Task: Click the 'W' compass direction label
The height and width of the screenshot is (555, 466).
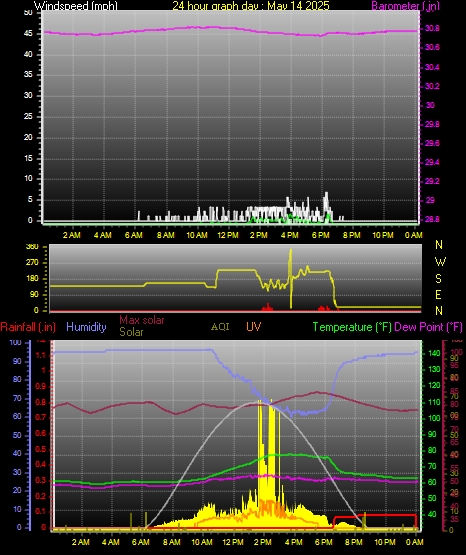Action: tap(440, 262)
